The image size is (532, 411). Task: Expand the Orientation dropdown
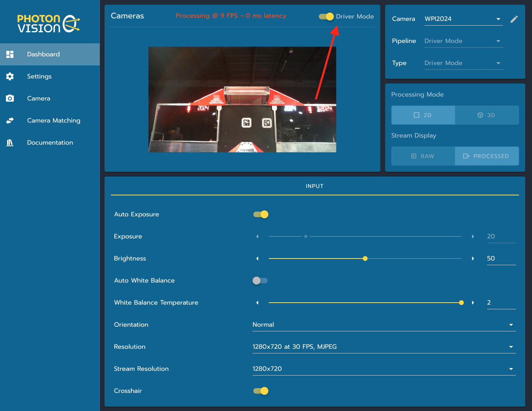click(x=384, y=324)
